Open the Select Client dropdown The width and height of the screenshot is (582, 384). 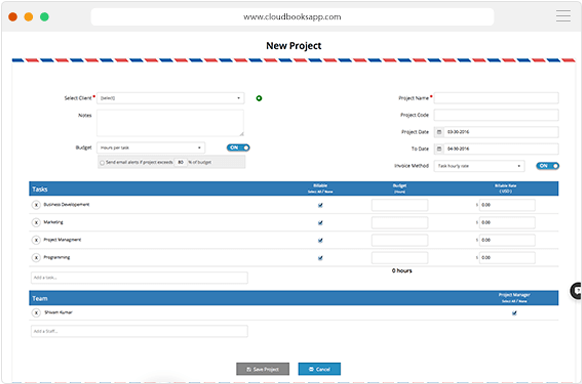pos(170,98)
